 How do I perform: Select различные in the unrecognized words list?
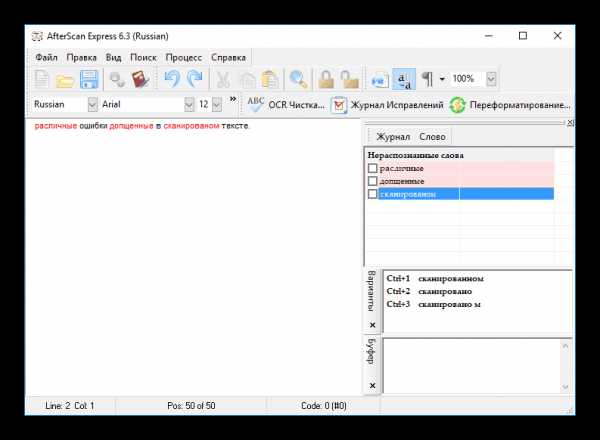(x=402, y=168)
